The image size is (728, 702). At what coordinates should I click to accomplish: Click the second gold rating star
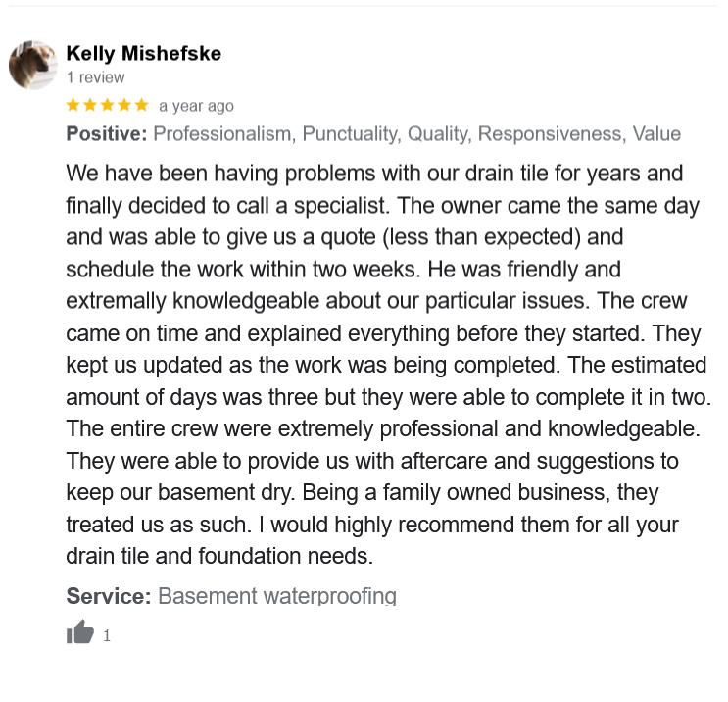(90, 104)
